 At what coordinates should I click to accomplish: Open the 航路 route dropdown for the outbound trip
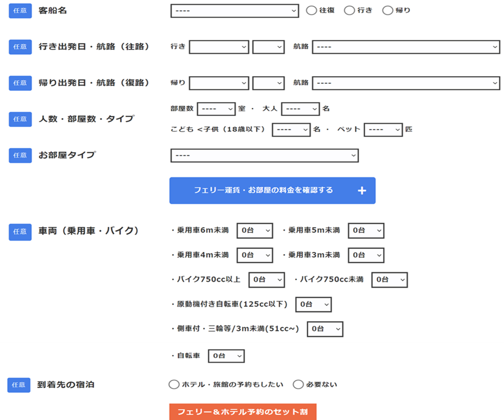pyautogui.click(x=406, y=47)
